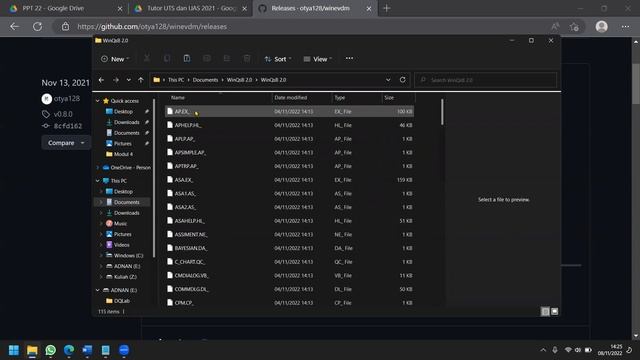The image size is (640, 360).
Task: Switch to Tutor UTS dan UAS 2021 tab
Action: [x=191, y=8]
